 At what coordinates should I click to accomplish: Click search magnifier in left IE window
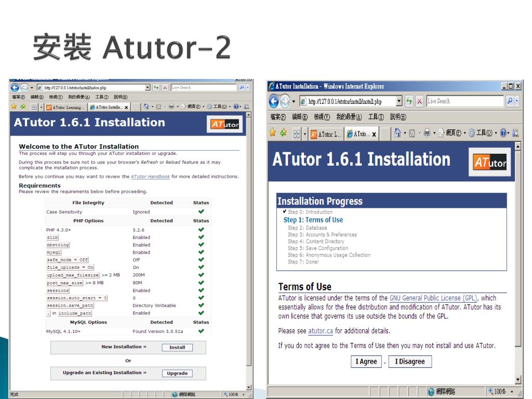coord(242,87)
